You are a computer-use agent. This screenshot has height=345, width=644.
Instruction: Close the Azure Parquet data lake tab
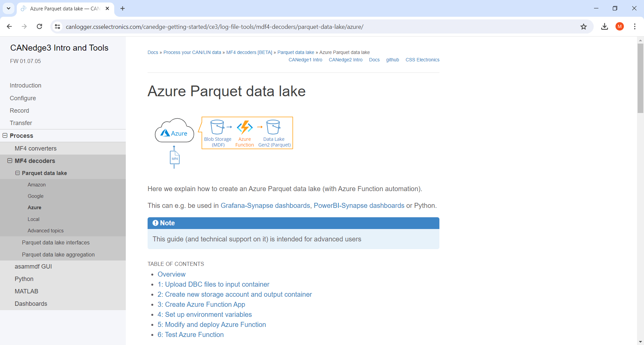pyautogui.click(x=107, y=8)
